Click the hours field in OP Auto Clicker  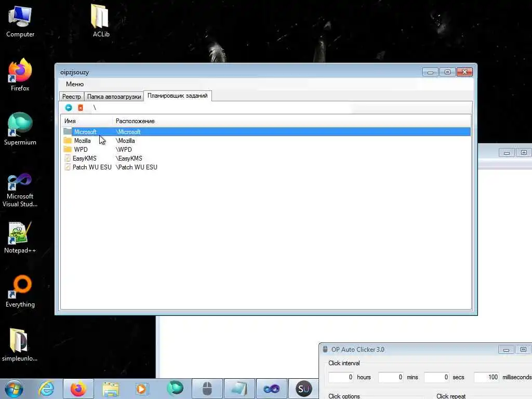tap(341, 377)
